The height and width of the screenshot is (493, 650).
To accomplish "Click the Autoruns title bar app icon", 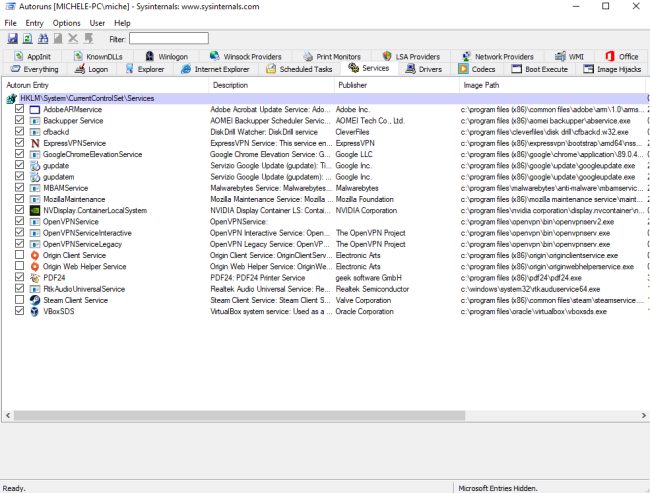I will [10, 7].
